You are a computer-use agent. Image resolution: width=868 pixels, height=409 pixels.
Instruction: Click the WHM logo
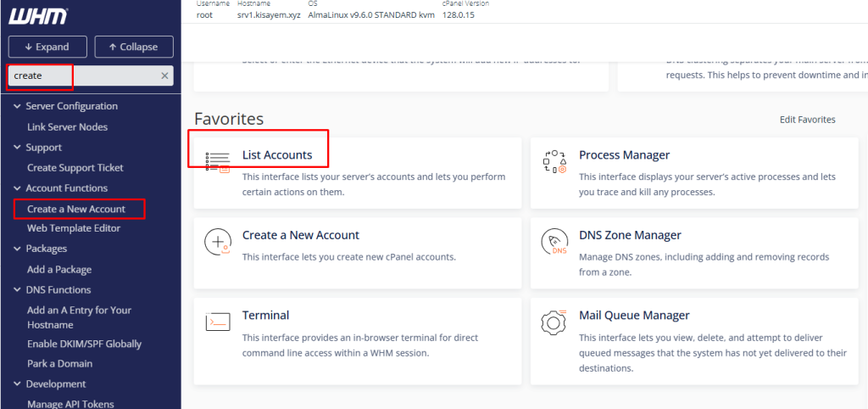click(x=39, y=16)
